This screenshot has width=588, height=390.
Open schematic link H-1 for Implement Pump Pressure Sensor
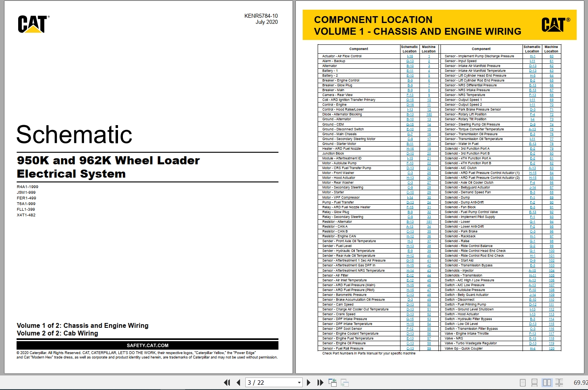(x=532, y=56)
